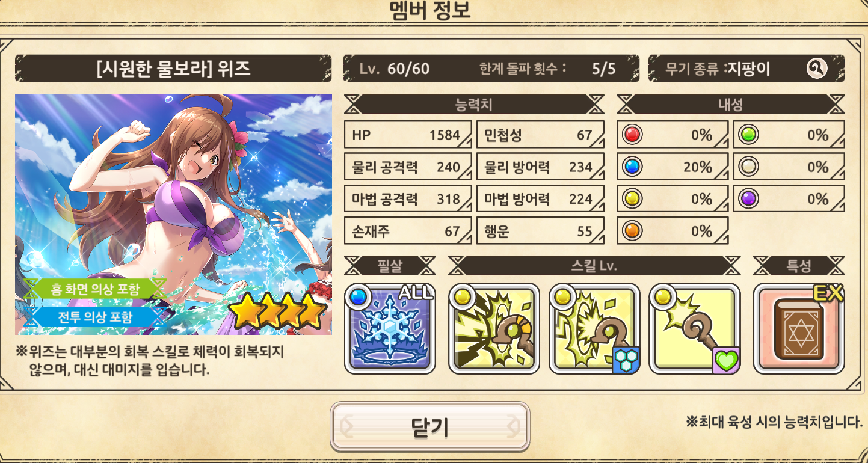Screen dimensions: 868x463
Task: Expand the 마법 공격력 318 stat box
Action: [x=408, y=199]
